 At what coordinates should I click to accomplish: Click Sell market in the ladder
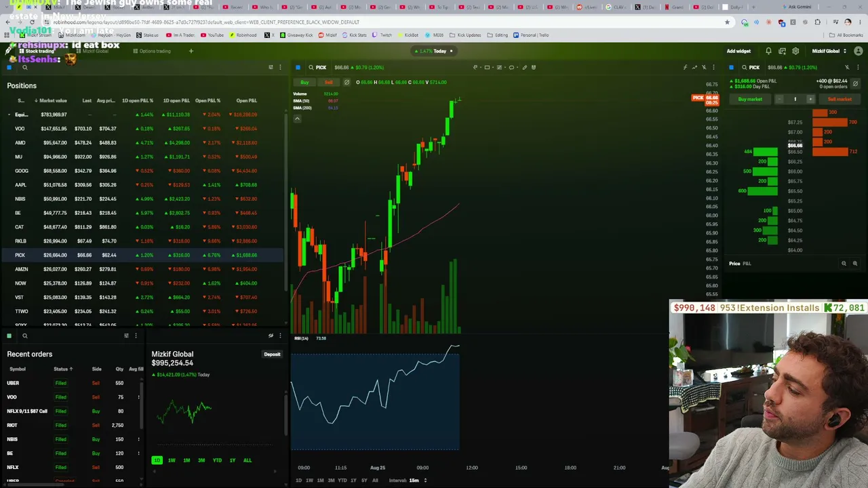[x=840, y=99]
